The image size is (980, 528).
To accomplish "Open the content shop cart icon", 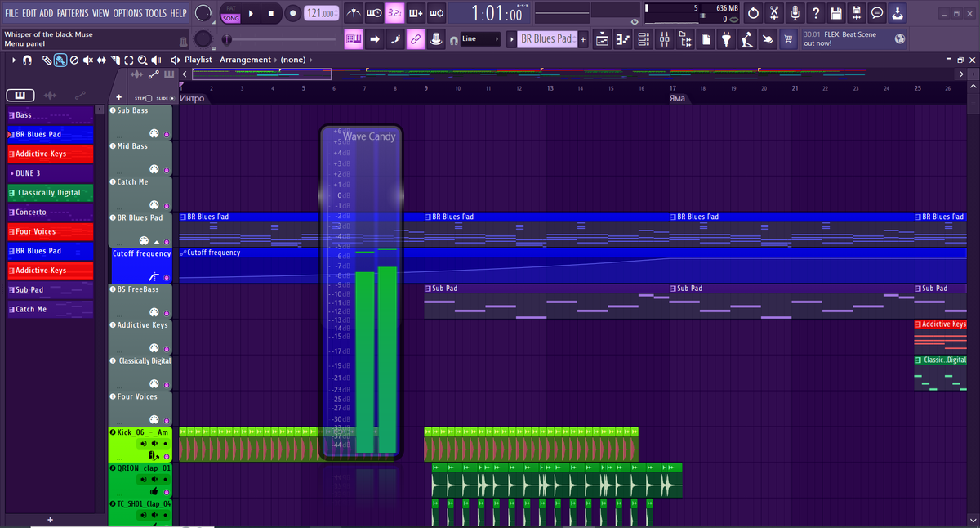I will 788,38.
